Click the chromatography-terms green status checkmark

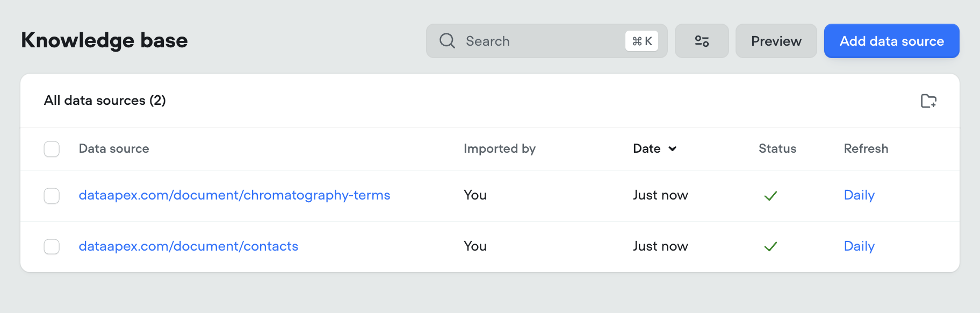coord(770,196)
